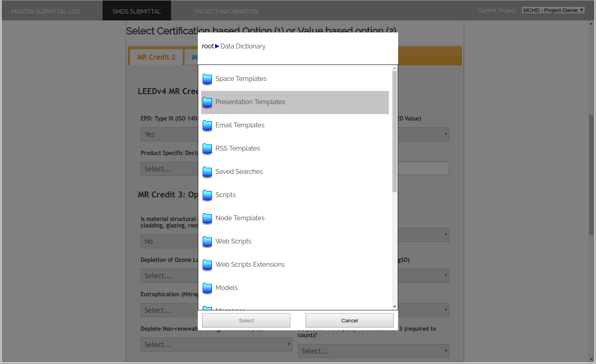This screenshot has width=596, height=364.
Task: Click the Email Templates folder icon
Action: tap(207, 125)
